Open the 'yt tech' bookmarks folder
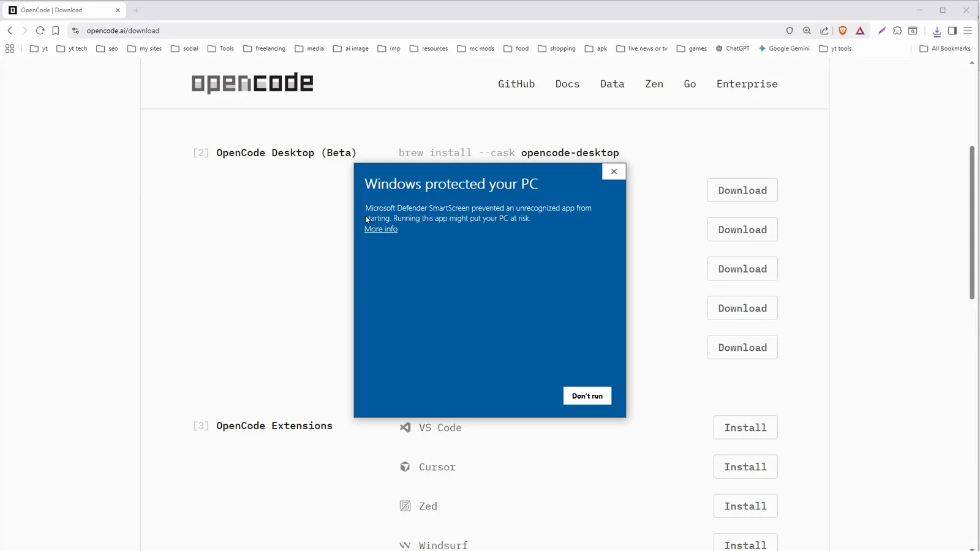The height and width of the screenshot is (551, 980). coord(72,48)
